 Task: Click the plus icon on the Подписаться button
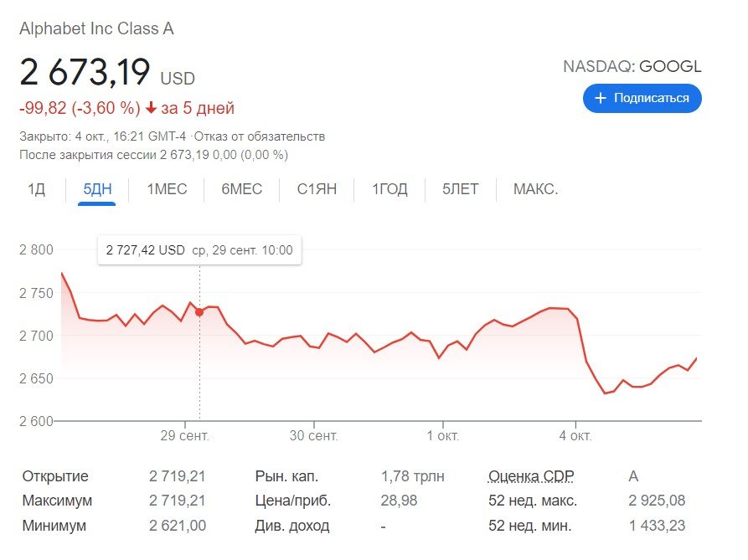[600, 98]
